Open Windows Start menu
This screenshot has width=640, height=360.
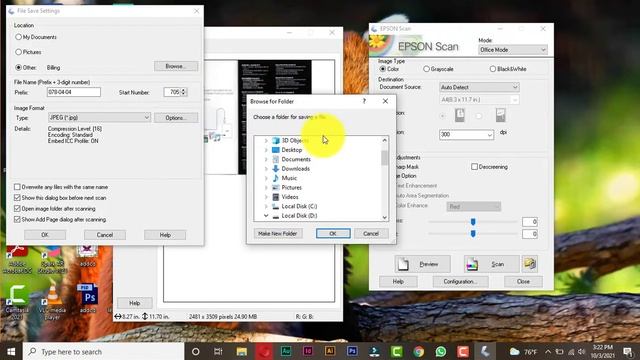[x=11, y=351]
